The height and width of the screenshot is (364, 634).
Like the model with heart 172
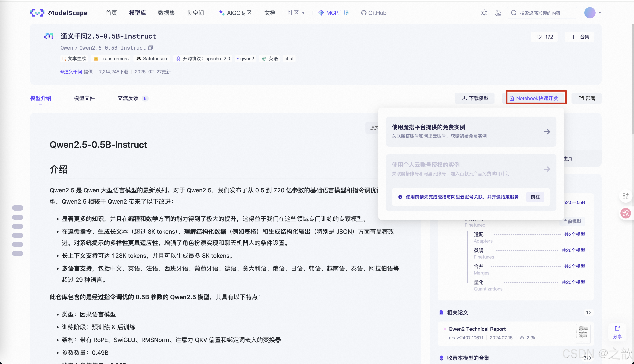544,37
